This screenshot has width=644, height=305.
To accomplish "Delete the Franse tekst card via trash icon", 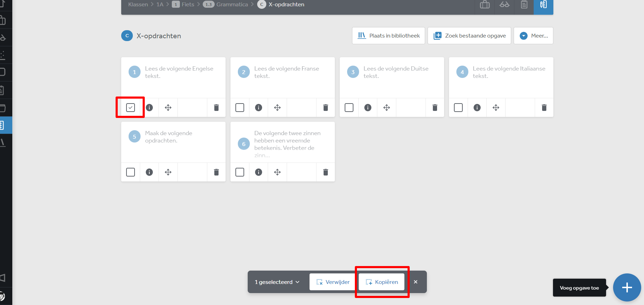I will [x=326, y=107].
